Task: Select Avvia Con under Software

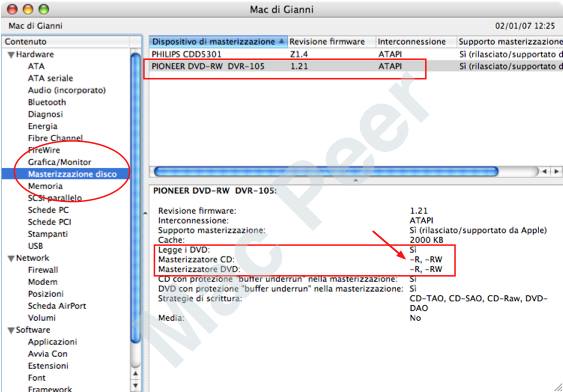Action: tap(48, 354)
